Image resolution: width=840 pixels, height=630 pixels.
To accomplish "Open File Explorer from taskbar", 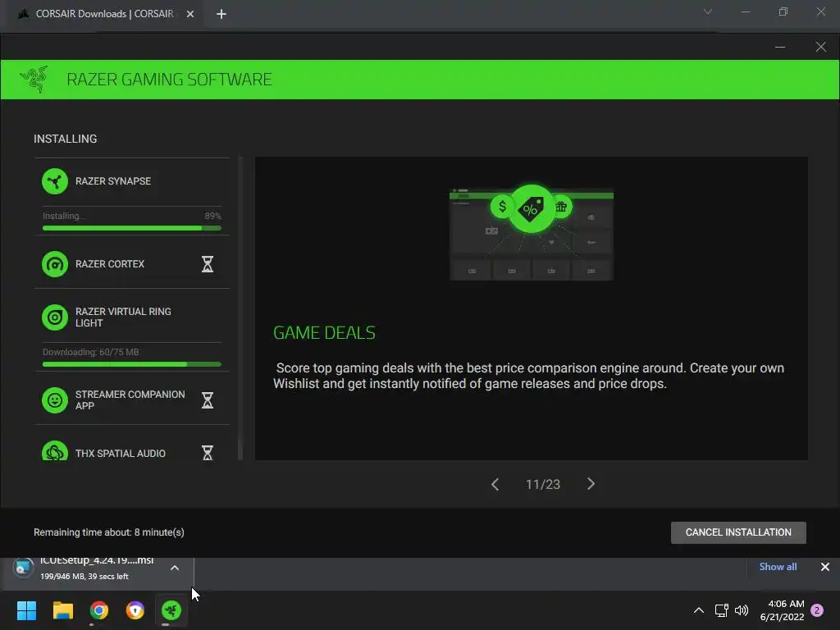I will click(x=62, y=610).
